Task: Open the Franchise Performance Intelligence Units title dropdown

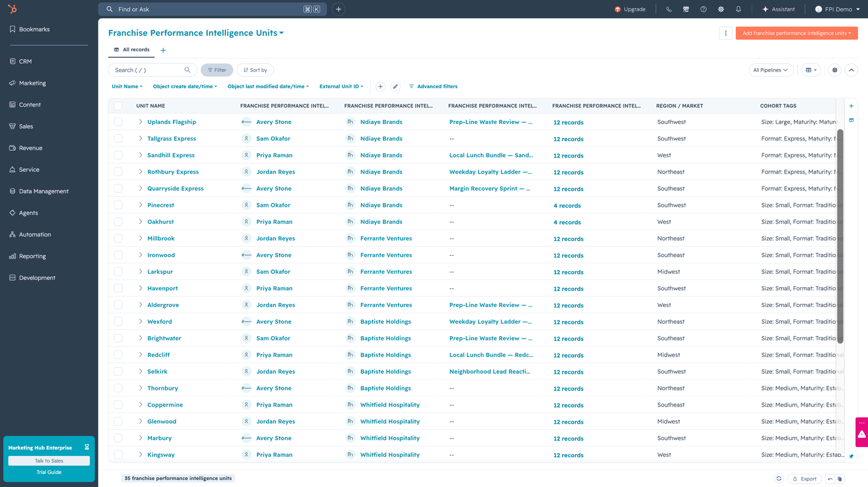Action: tap(196, 33)
